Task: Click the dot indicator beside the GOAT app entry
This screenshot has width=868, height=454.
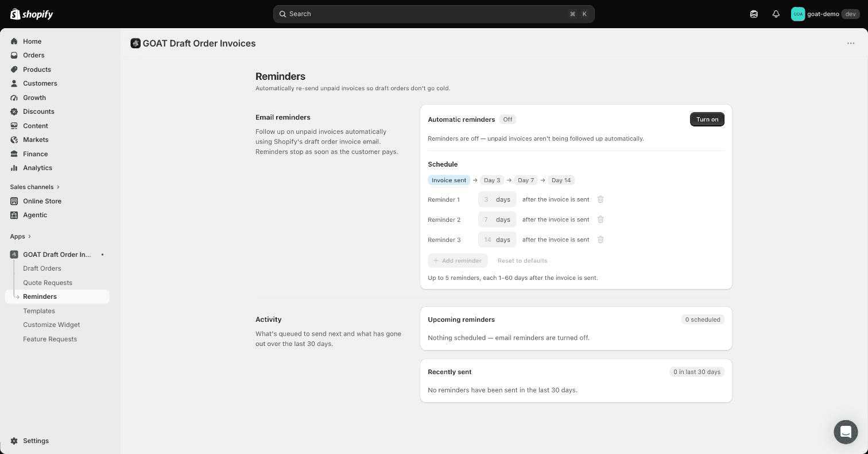Action: (x=102, y=255)
